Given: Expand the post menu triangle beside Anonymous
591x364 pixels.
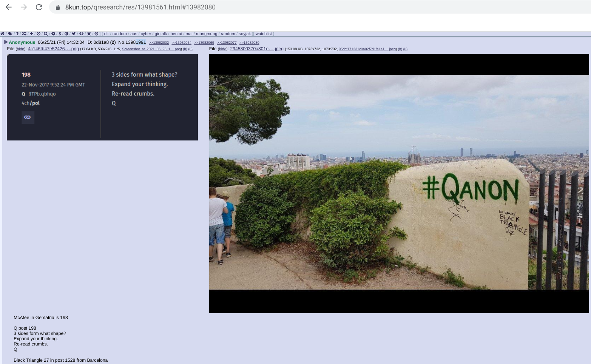Looking at the screenshot, I should [6, 42].
